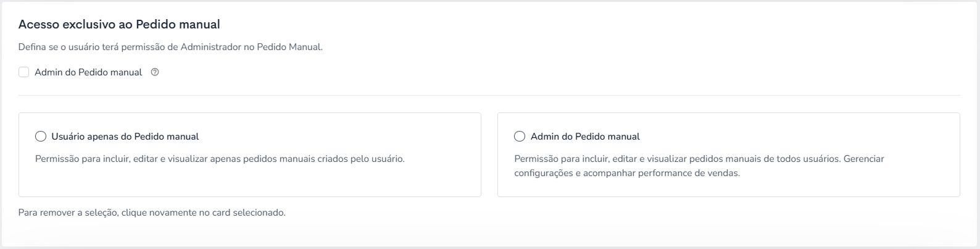Click the left card's description about pedidos criados pelo usuário
The width and height of the screenshot is (980, 249).
click(220, 159)
